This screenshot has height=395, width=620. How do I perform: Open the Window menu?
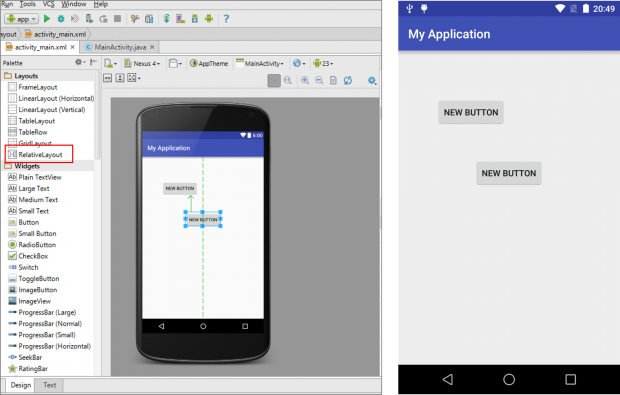tap(74, 4)
